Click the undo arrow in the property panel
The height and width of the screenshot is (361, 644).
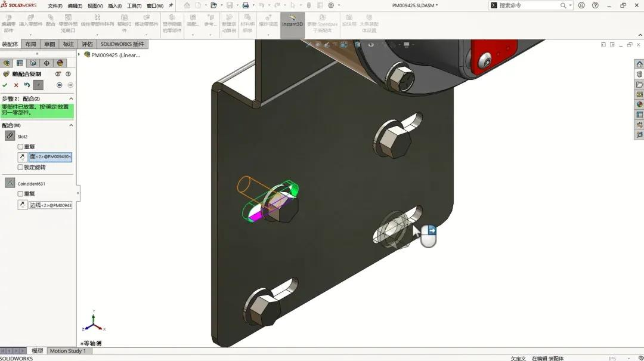27,85
